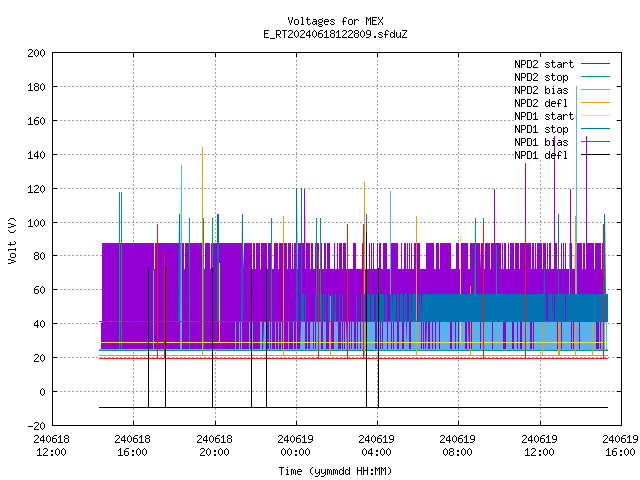Viewport: 640px width, 480px height.
Task: Click the "Time (yymmdd HH:MM)" x-axis label
Action: (335, 471)
